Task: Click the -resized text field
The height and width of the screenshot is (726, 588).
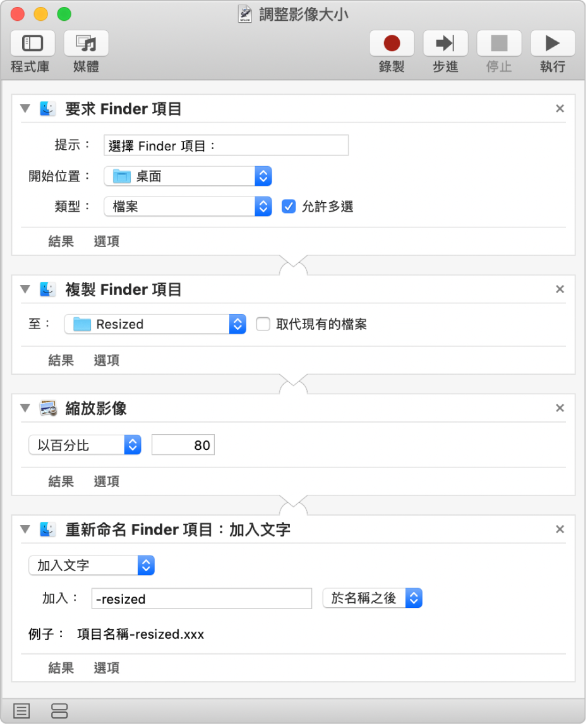Action: tap(201, 599)
